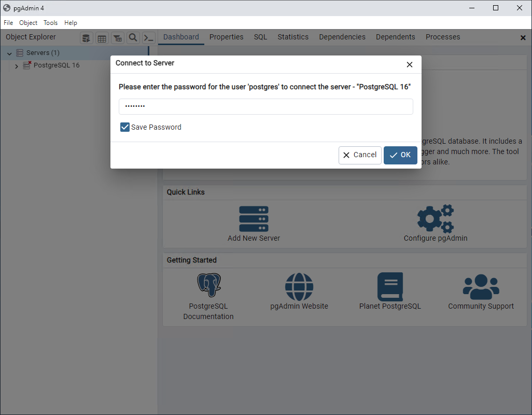Viewport: 532px width, 415px height.
Task: Click the Configure pgAdmin link text
Action: (436, 238)
